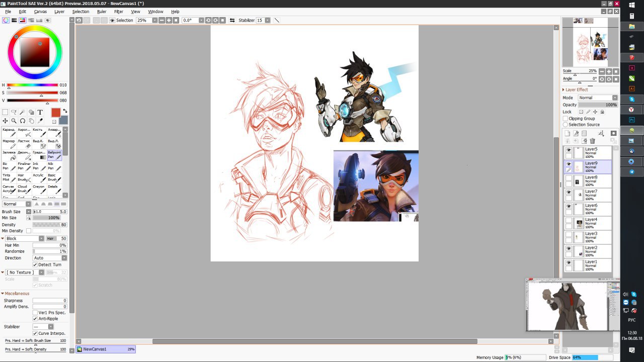
Task: Expand the Layer Effect section
Action: [x=563, y=89]
